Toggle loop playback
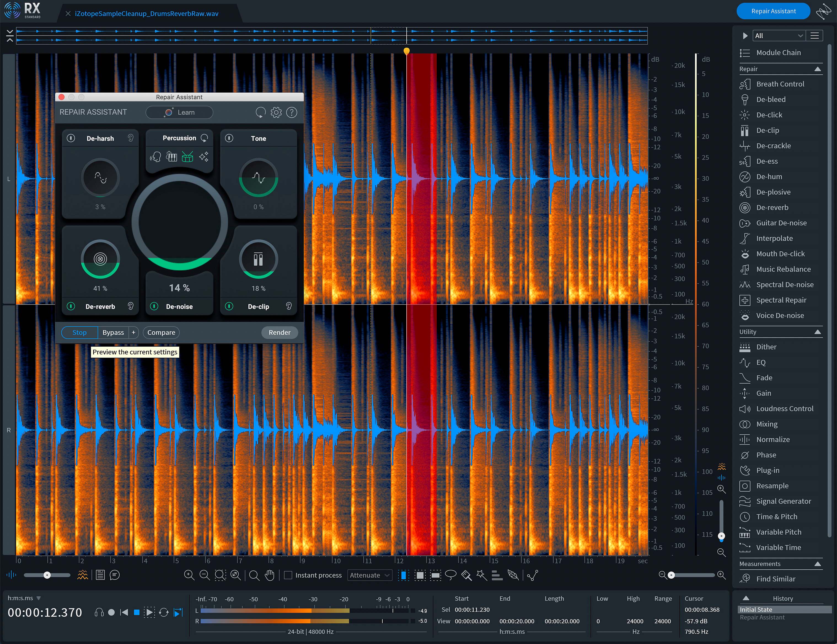Screen dimensions: 837x644 pyautogui.click(x=164, y=612)
